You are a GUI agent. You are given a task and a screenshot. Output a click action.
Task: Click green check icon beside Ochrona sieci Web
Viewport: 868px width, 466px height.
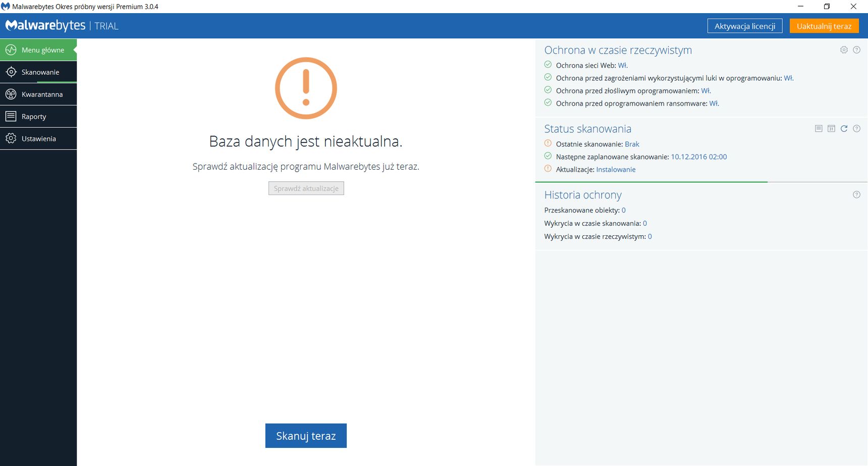pyautogui.click(x=548, y=65)
